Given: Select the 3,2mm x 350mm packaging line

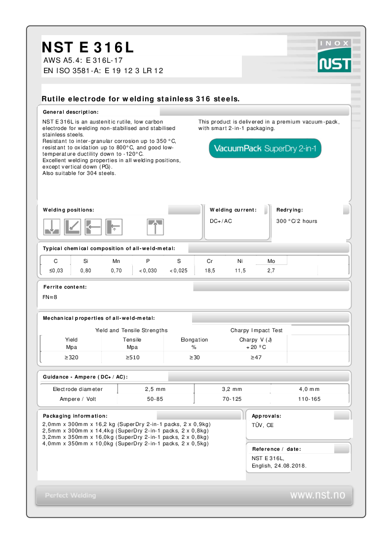Looking at the screenshot, I should [x=125, y=437].
